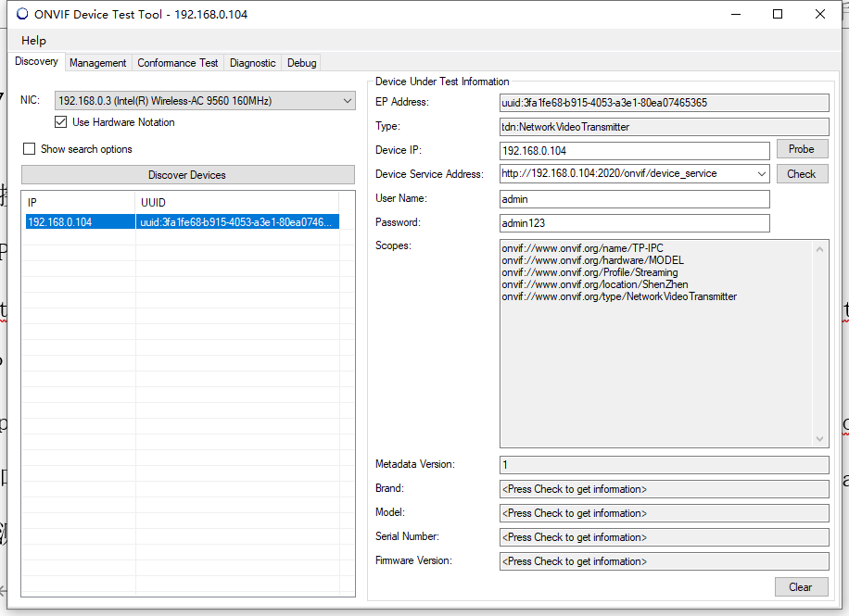Viewport: 849px width, 616px height.
Task: Toggle Show search options checkbox
Action: click(30, 149)
